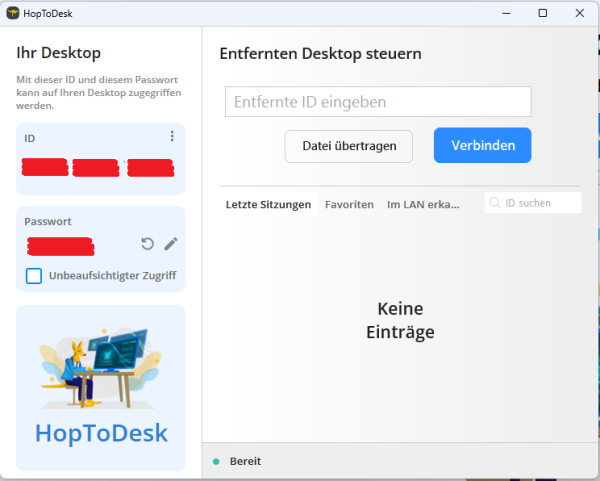The image size is (600, 481).
Task: Click the Passwort label
Action: (x=48, y=222)
